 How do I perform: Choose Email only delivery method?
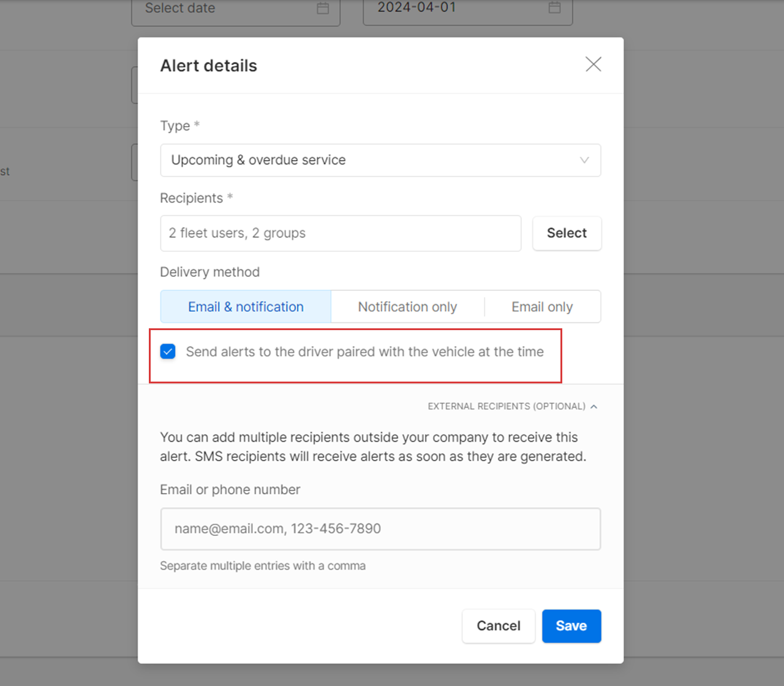(542, 307)
